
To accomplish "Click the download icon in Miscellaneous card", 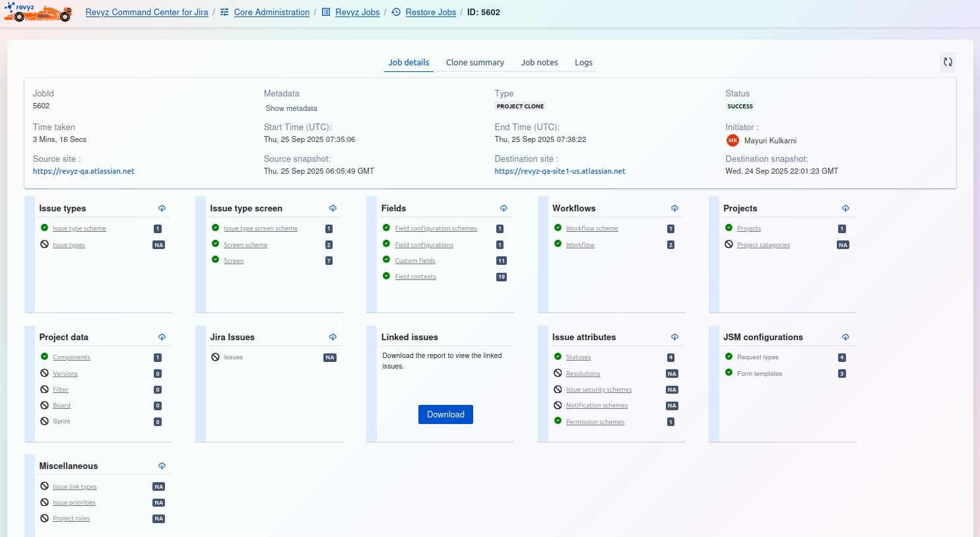I will point(162,466).
